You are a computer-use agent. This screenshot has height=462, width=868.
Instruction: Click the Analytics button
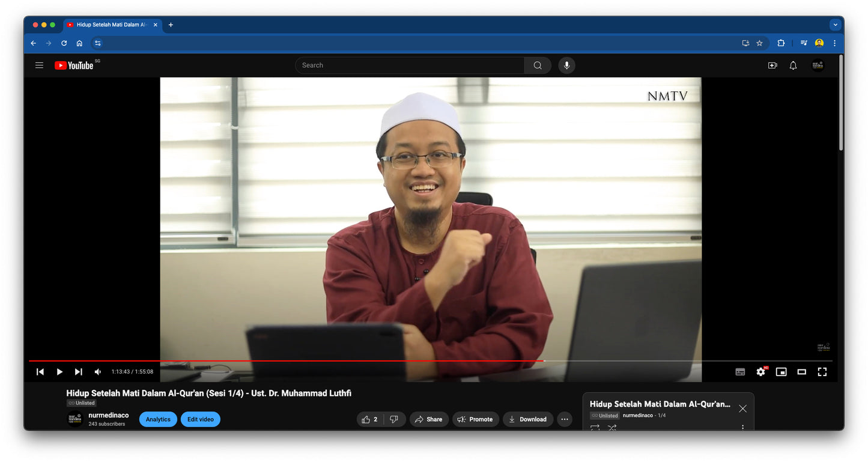[158, 419]
